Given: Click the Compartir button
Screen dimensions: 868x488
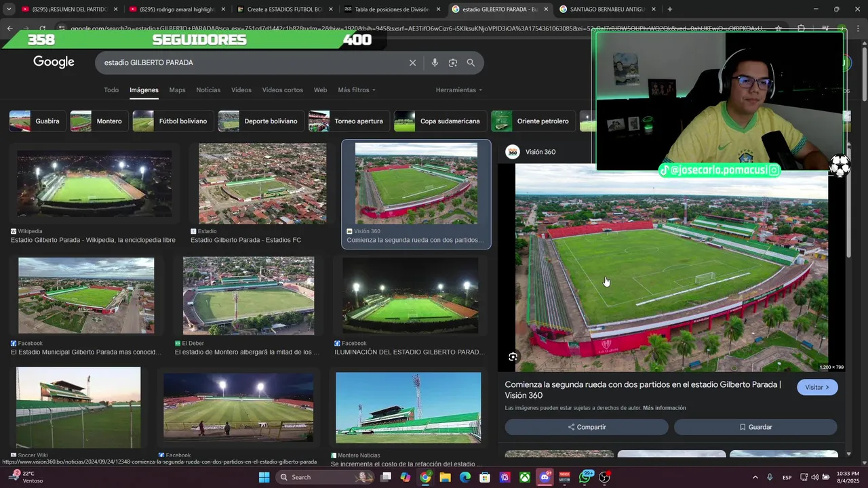Looking at the screenshot, I should [x=587, y=427].
